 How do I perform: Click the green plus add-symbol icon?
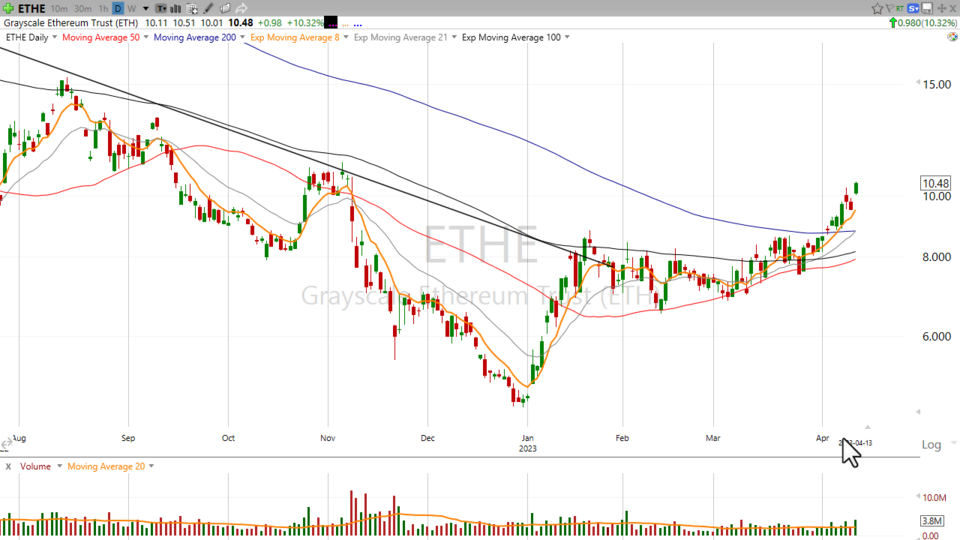8,8
